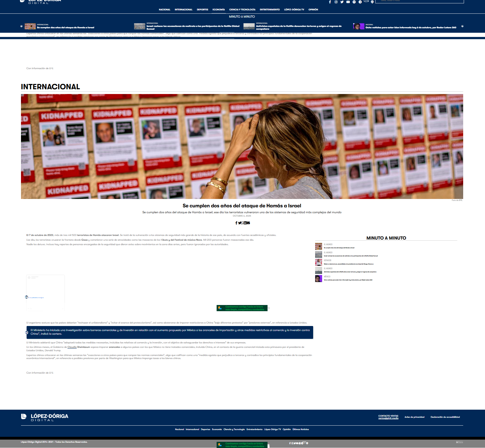Viewport: 485px width, 448px height.
Task: Share the Hamás article by email
Action: (x=248, y=223)
